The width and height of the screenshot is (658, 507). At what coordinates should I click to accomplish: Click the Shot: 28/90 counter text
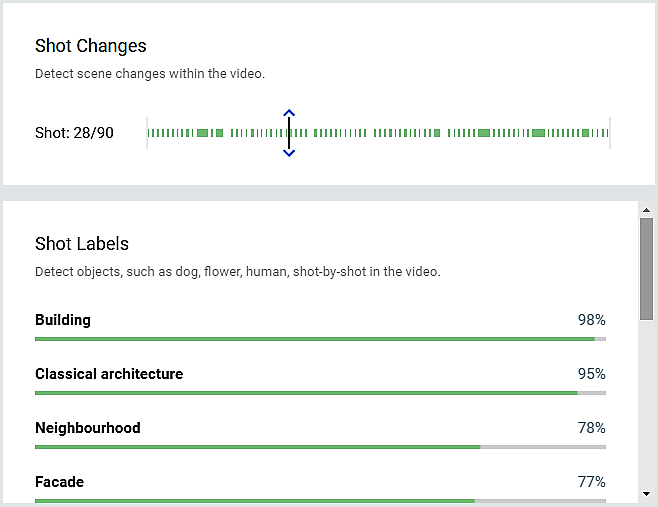point(74,133)
